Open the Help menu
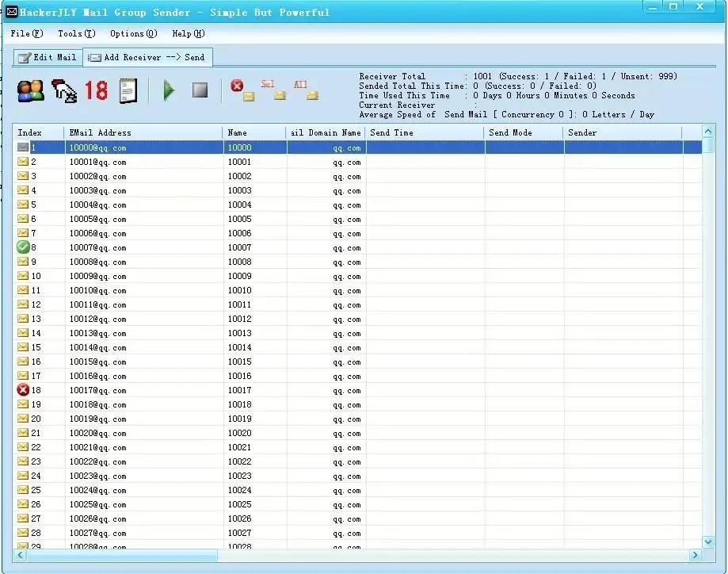 [189, 33]
